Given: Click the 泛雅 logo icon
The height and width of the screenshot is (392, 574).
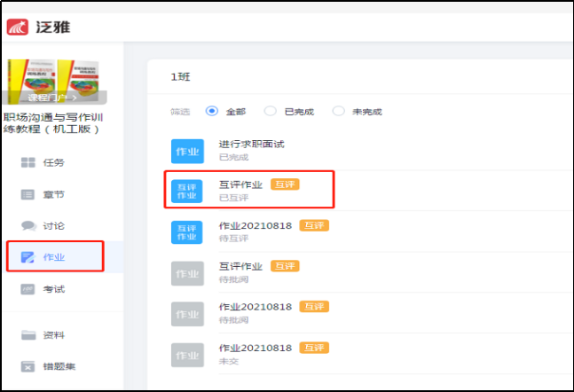Looking at the screenshot, I should coord(20,27).
